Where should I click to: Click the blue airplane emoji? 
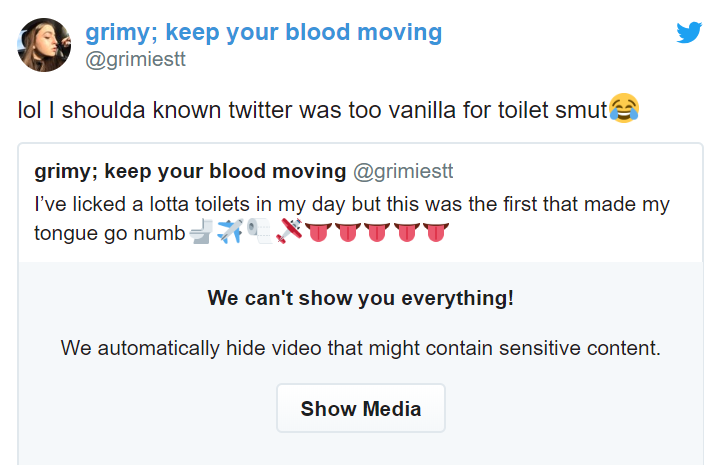pyautogui.click(x=230, y=231)
